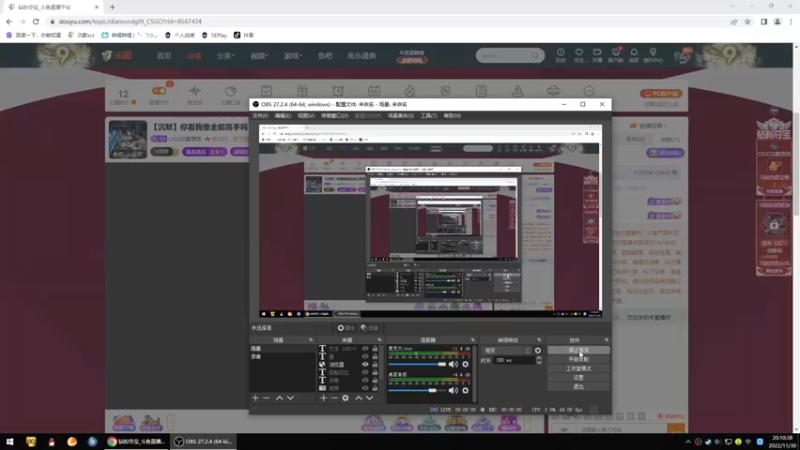Expand Douyu 游戏 navigation dropdown

point(293,56)
